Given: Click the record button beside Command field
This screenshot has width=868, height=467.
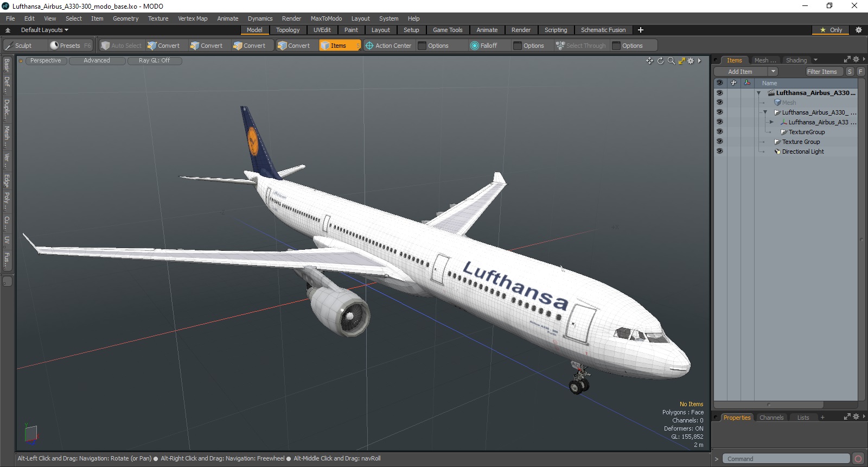Looking at the screenshot, I should (x=858, y=459).
